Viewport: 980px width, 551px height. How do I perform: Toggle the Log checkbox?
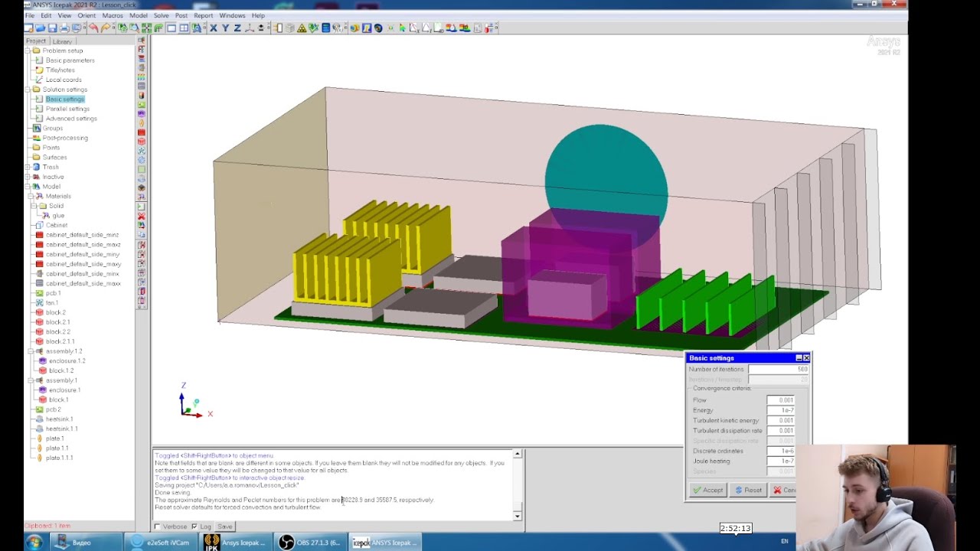(194, 527)
